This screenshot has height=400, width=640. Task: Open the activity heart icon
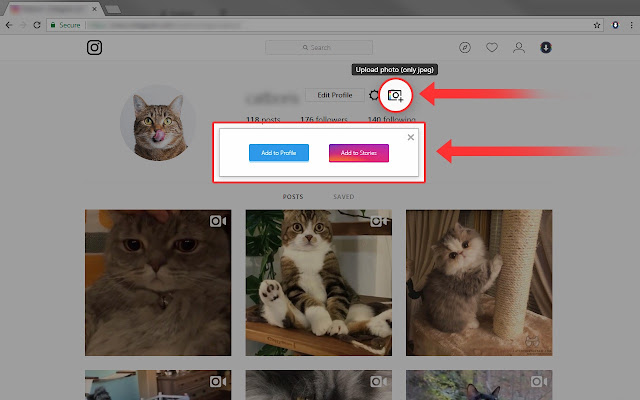click(492, 47)
